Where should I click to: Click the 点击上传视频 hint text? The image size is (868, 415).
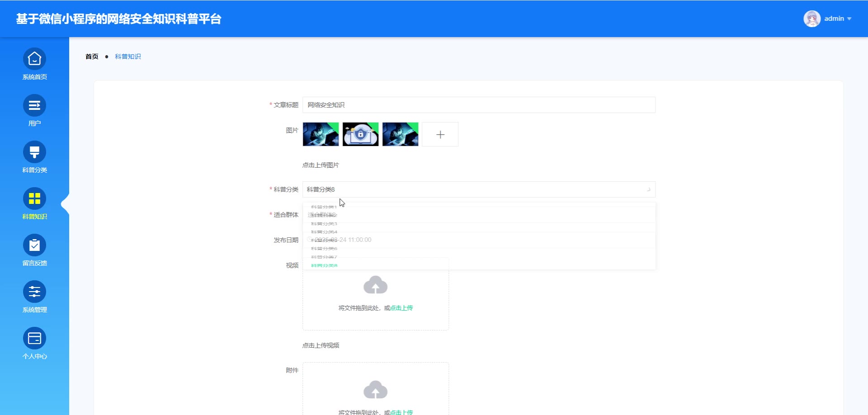pyautogui.click(x=321, y=345)
